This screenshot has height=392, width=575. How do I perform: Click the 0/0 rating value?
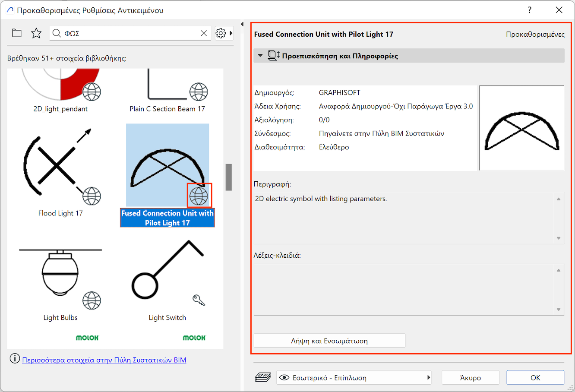pos(324,120)
